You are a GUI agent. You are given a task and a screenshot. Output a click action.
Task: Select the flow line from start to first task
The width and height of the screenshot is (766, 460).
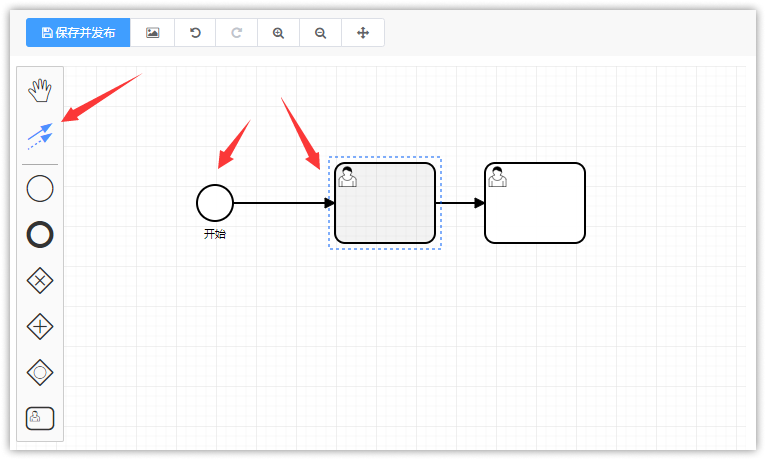(x=284, y=203)
